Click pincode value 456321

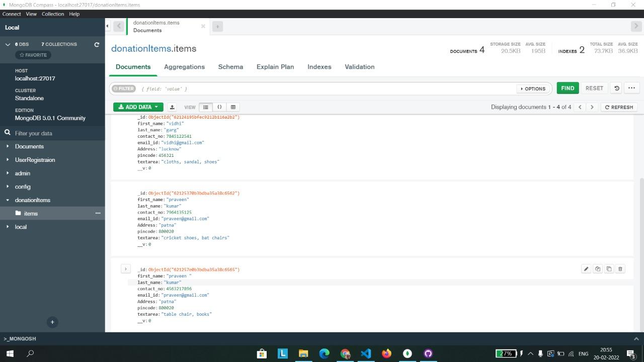click(x=166, y=155)
